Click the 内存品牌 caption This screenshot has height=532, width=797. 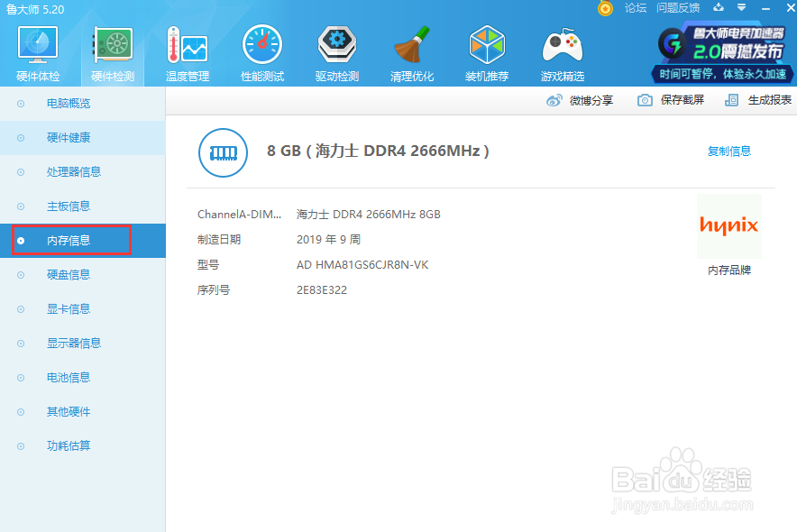point(728,271)
